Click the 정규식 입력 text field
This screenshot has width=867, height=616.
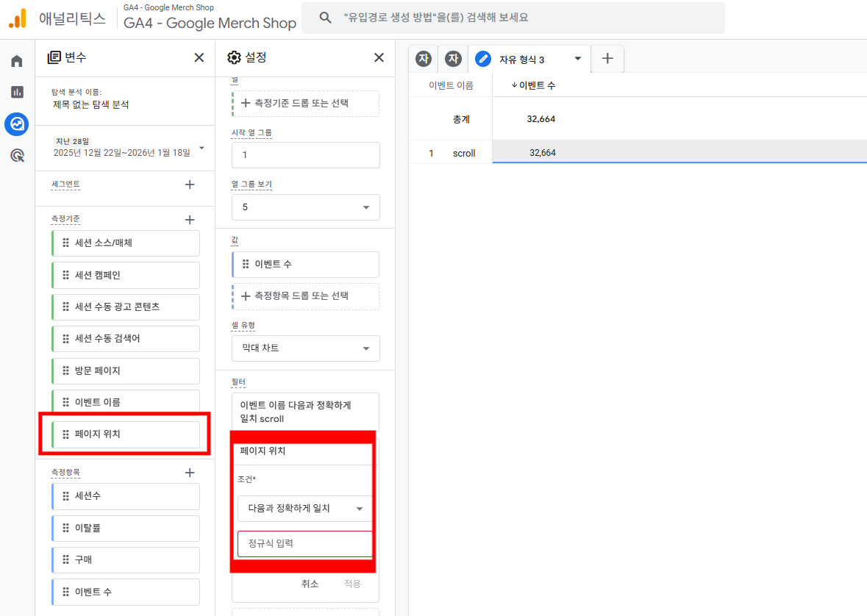point(304,543)
